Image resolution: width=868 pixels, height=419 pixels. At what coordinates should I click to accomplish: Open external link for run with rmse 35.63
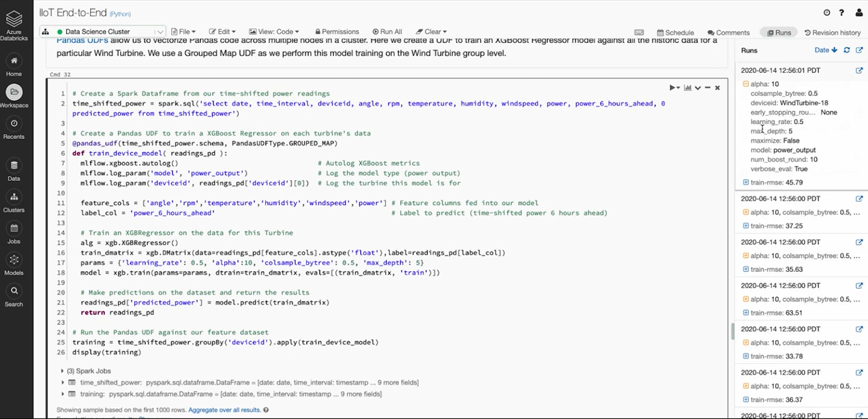pos(859,242)
